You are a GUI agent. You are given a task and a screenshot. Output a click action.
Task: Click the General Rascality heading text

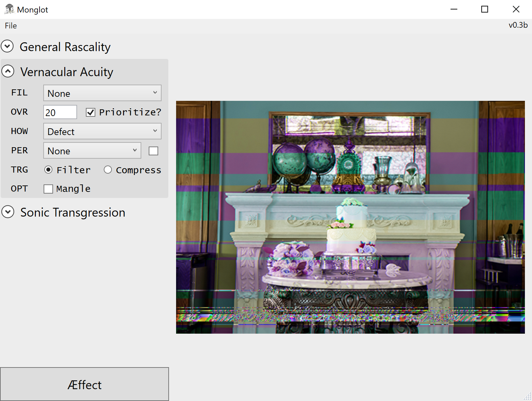[65, 47]
